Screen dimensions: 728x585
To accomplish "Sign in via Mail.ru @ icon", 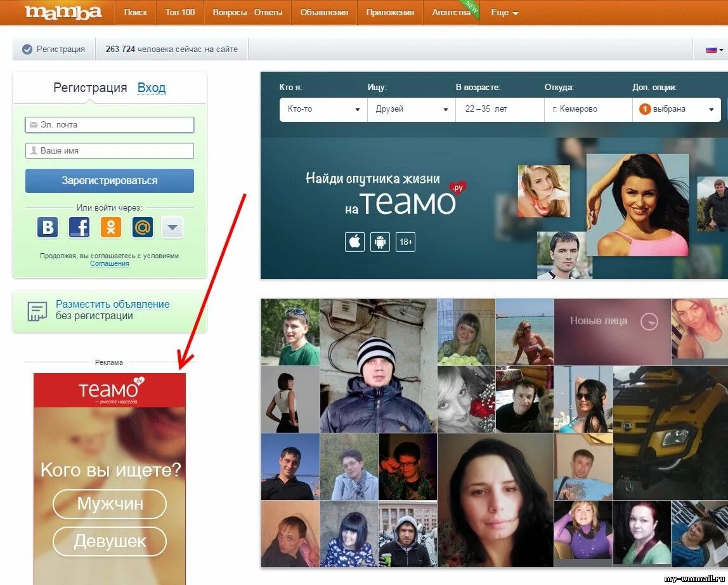I will point(143,227).
